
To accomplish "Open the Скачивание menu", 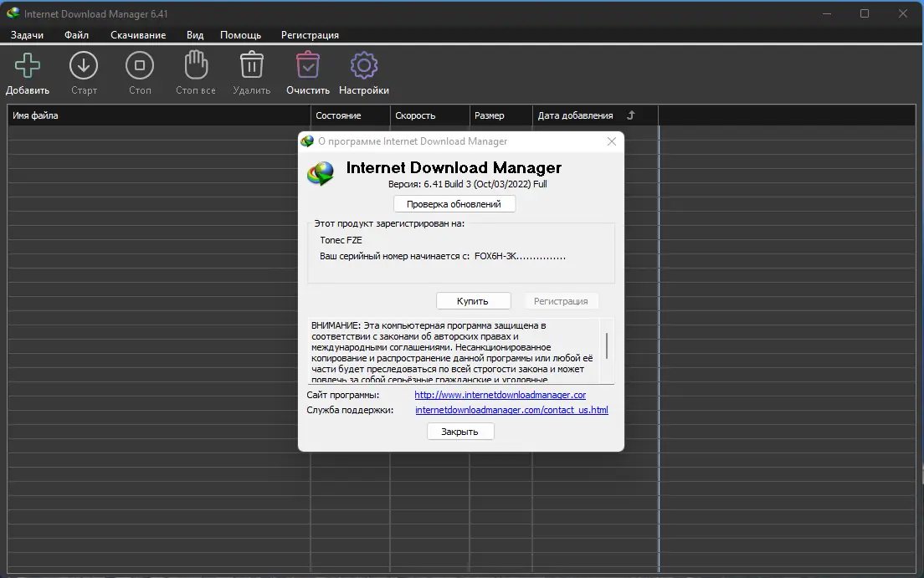I will point(138,35).
